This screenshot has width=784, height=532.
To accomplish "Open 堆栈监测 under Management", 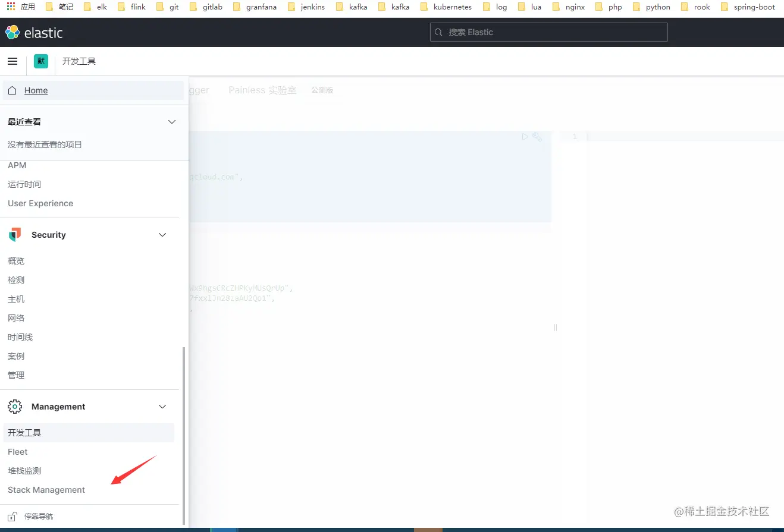I will tap(24, 471).
